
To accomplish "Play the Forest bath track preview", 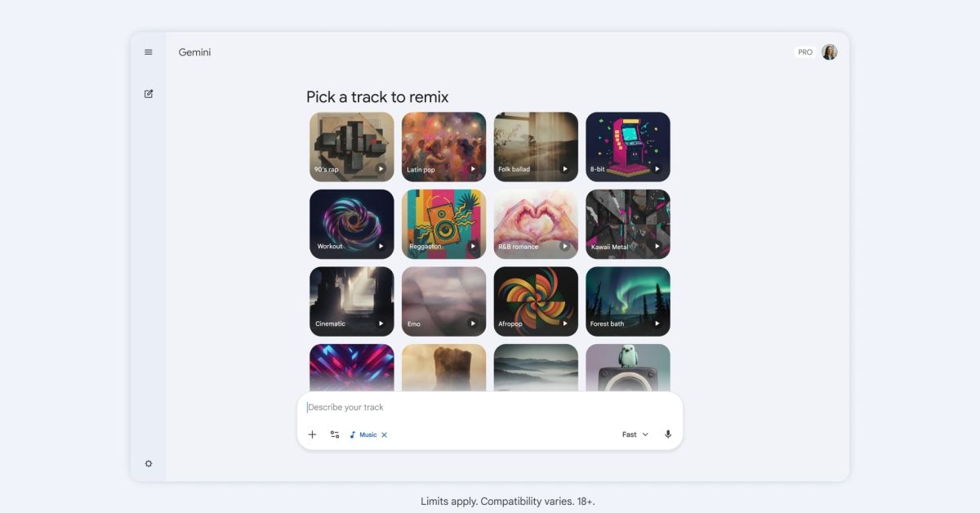I will point(657,323).
